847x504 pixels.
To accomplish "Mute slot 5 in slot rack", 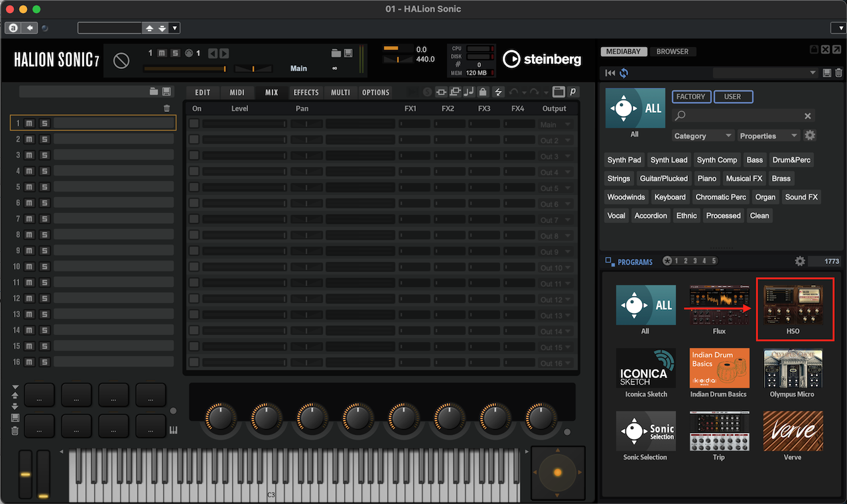I will tap(29, 187).
